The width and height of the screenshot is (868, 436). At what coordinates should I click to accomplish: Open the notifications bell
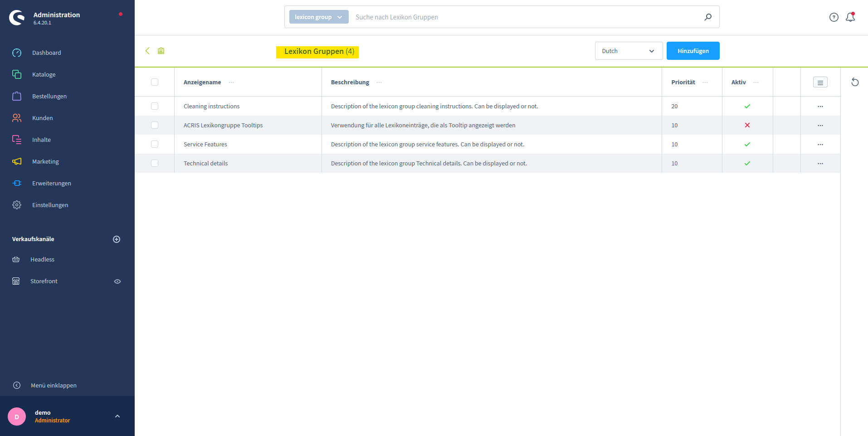pyautogui.click(x=850, y=17)
